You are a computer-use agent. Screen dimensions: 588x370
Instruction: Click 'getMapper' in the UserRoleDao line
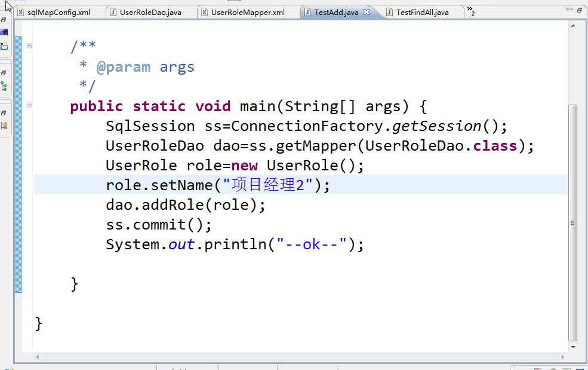pyautogui.click(x=316, y=146)
